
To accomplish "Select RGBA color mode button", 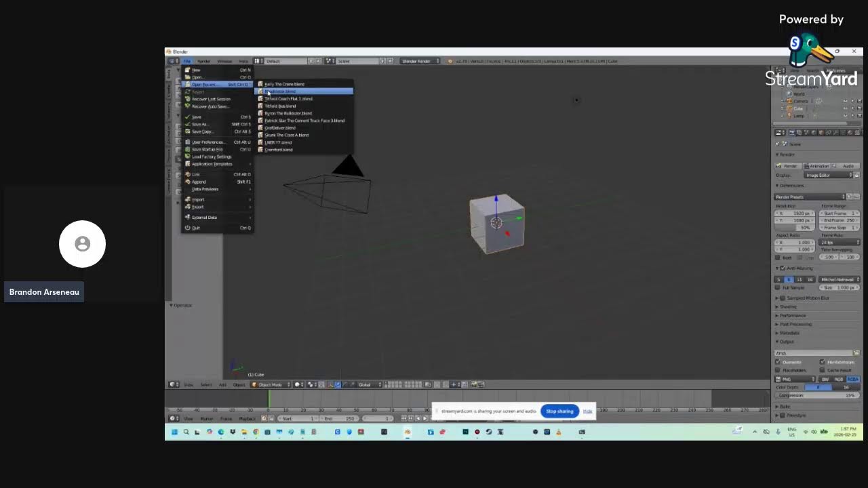I will point(853,379).
